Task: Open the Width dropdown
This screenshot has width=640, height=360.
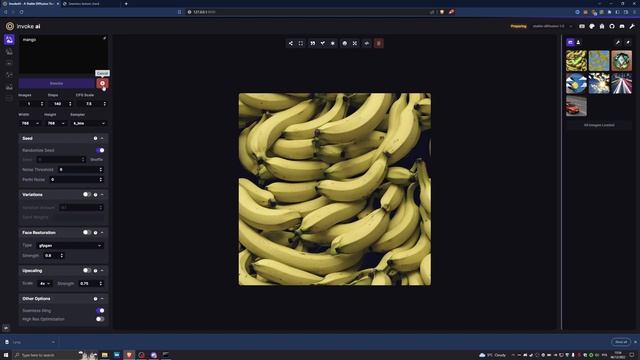Action: 30,123
